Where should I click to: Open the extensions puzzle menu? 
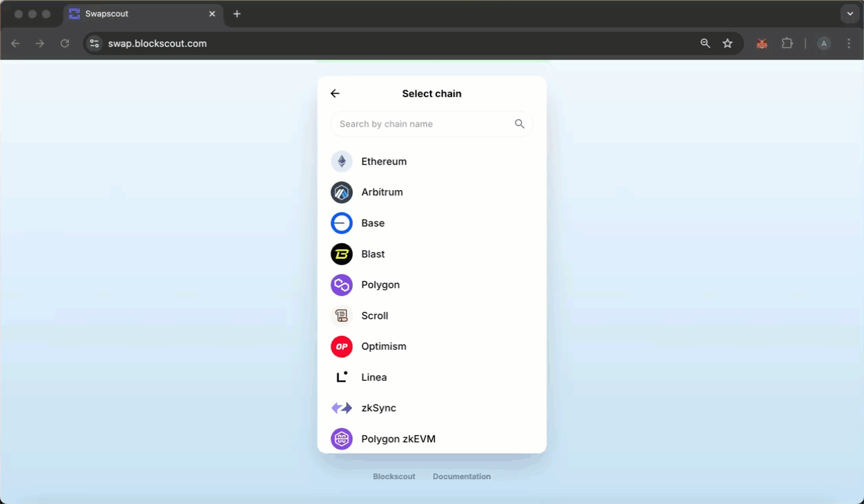click(x=787, y=43)
